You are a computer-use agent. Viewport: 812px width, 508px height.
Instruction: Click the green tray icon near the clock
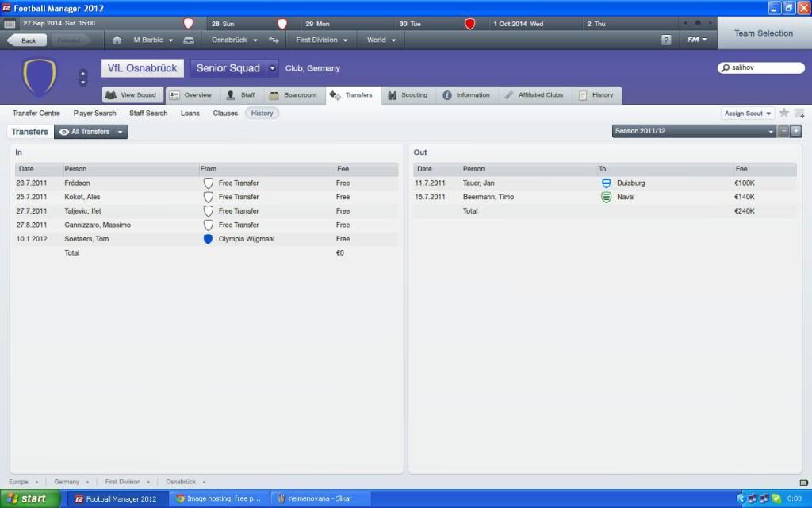(776, 498)
